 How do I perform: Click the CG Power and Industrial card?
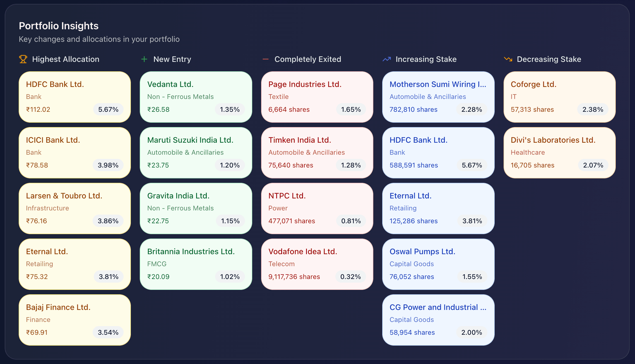pos(438,320)
